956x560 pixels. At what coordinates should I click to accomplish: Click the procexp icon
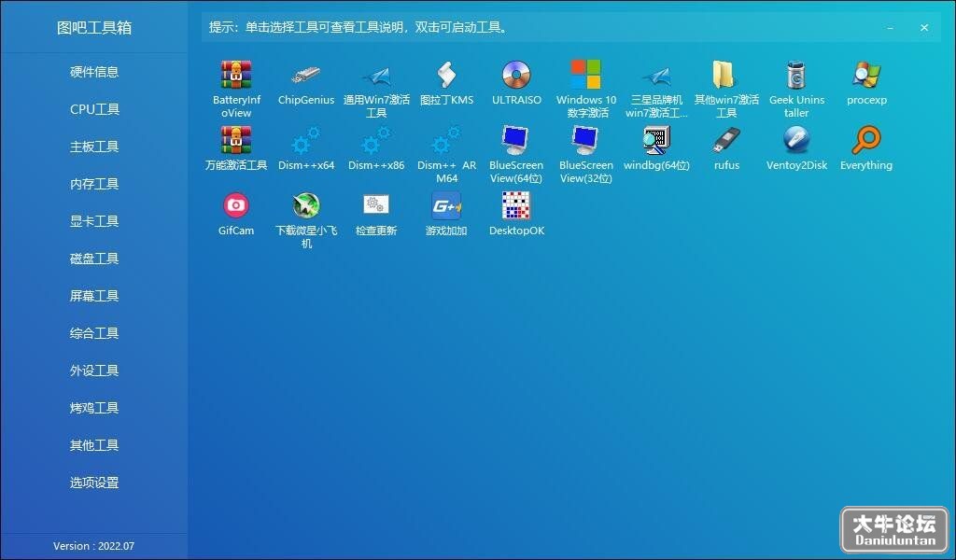coord(866,75)
